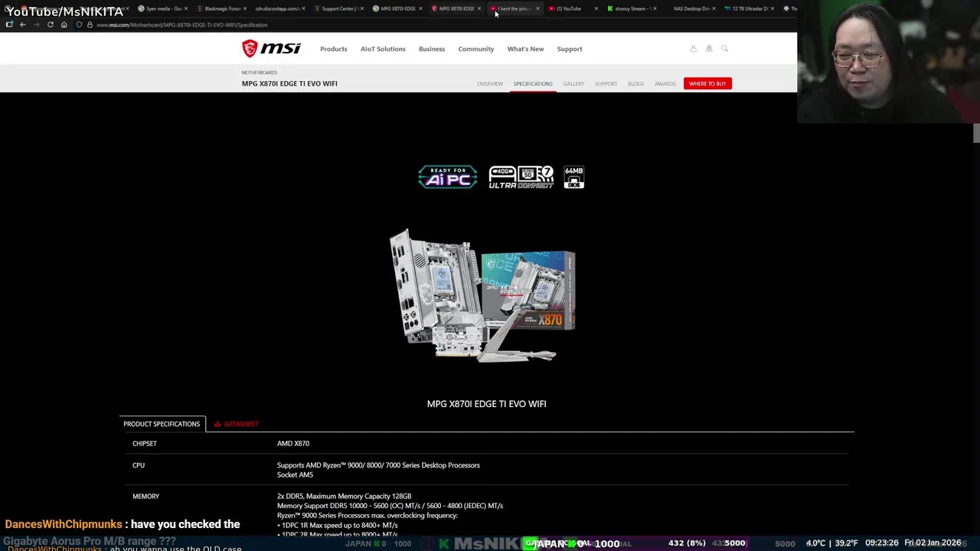Switch to the Overview product tab

(x=490, y=83)
